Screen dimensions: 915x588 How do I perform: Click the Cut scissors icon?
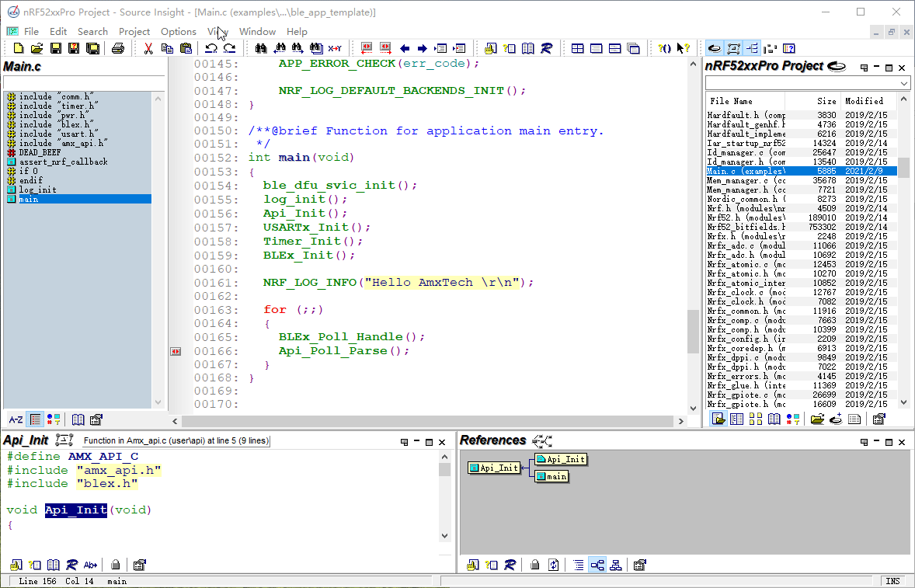tap(148, 48)
